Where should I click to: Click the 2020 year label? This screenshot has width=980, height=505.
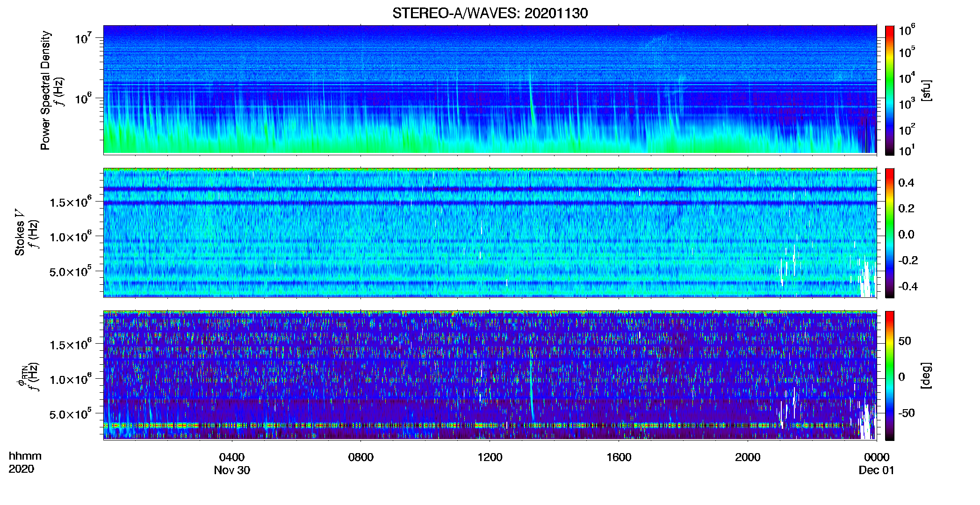click(22, 469)
